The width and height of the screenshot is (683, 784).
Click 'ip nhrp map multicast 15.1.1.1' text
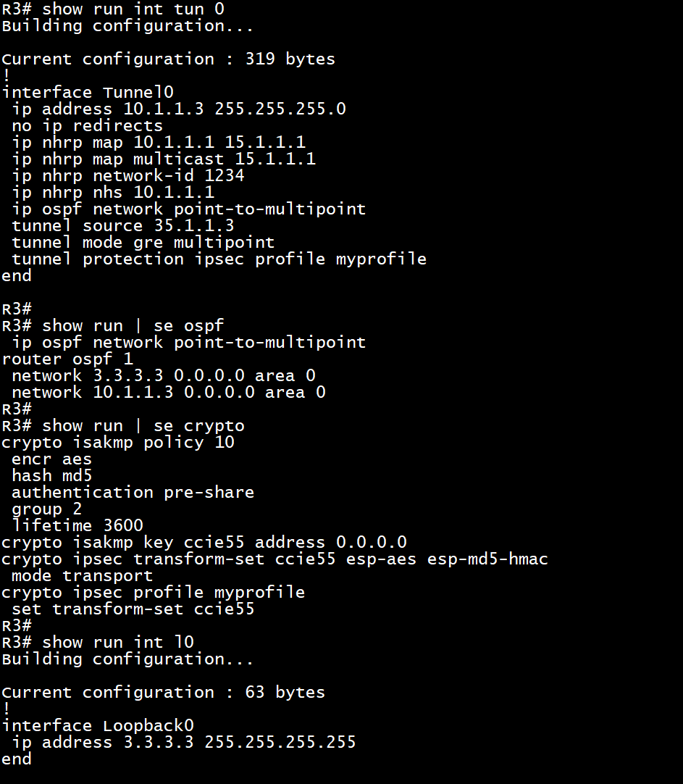(x=164, y=159)
